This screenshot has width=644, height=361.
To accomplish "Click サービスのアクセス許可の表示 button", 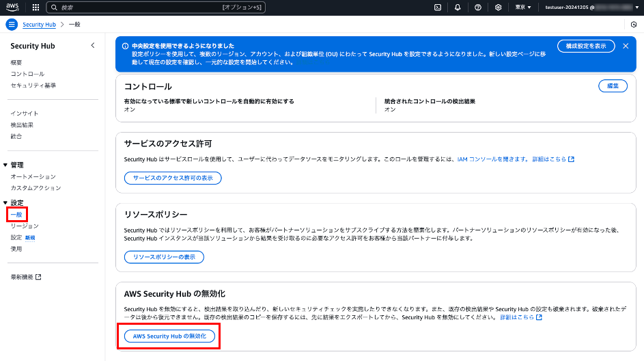I will 173,178.
